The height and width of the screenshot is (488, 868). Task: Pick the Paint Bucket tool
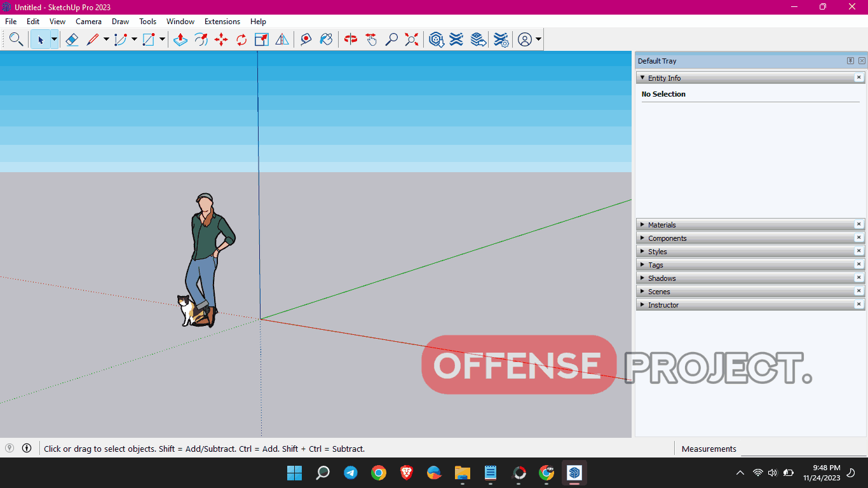327,39
